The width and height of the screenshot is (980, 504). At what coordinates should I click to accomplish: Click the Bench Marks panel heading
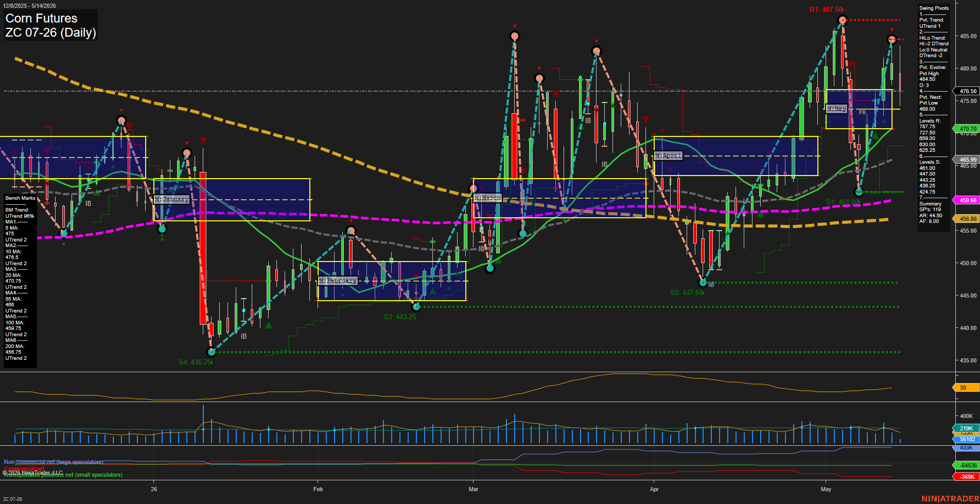(21, 198)
